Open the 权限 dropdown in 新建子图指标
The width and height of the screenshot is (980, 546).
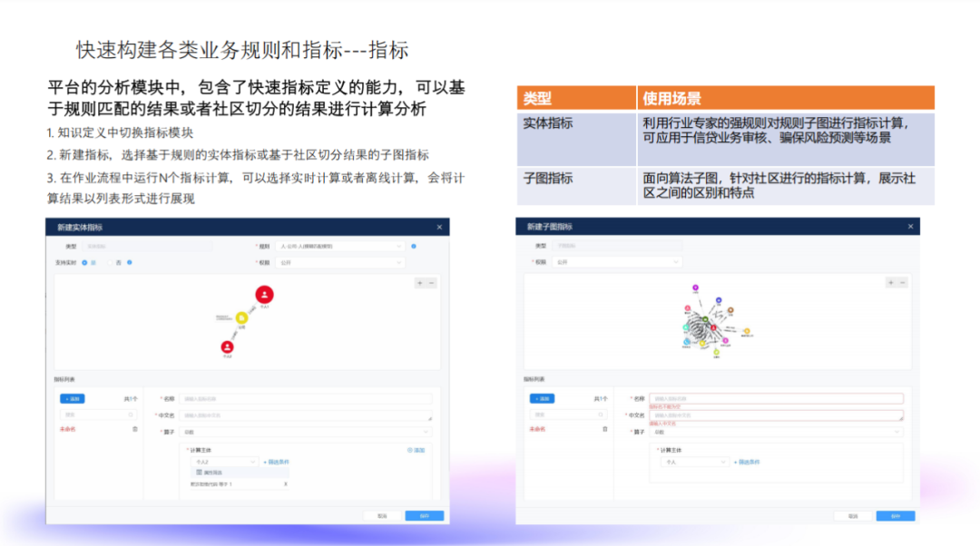click(617, 262)
